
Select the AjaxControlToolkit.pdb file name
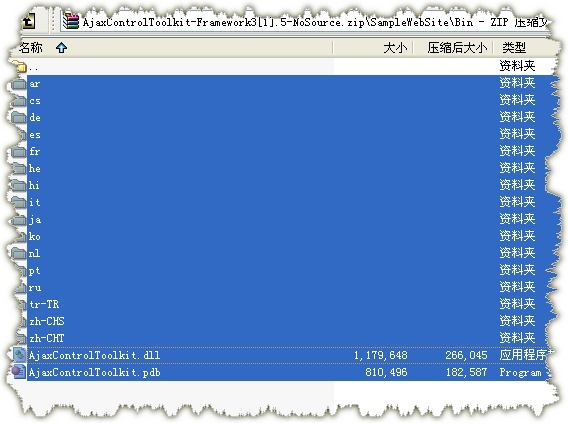point(95,372)
